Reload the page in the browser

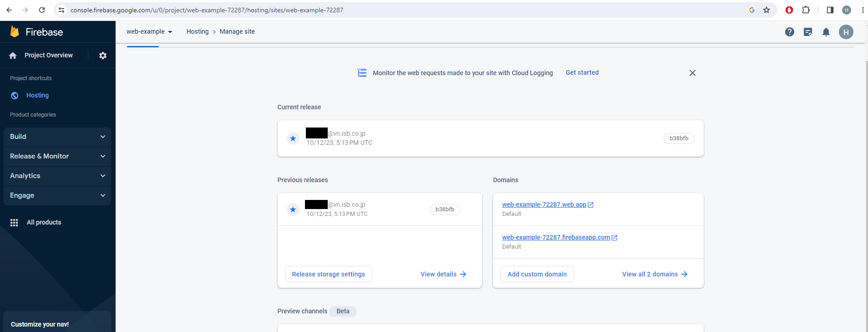click(42, 10)
